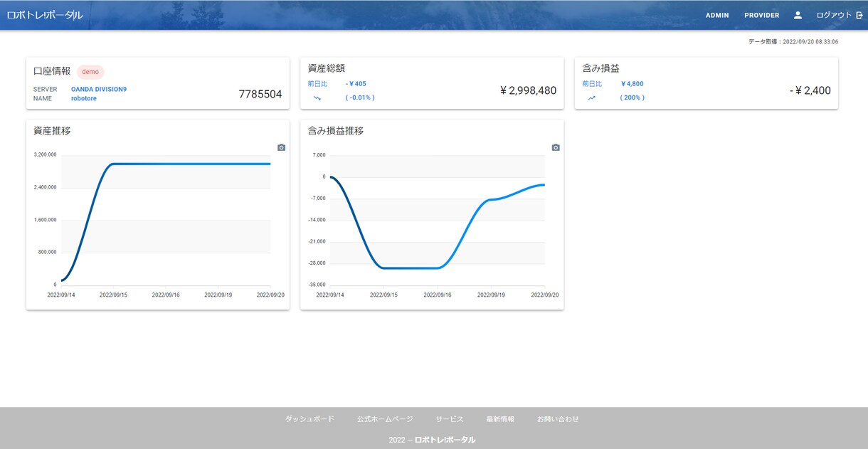Image resolution: width=868 pixels, height=449 pixels.
Task: Click camera icon on 含み損益推移 chart
Action: [x=556, y=147]
